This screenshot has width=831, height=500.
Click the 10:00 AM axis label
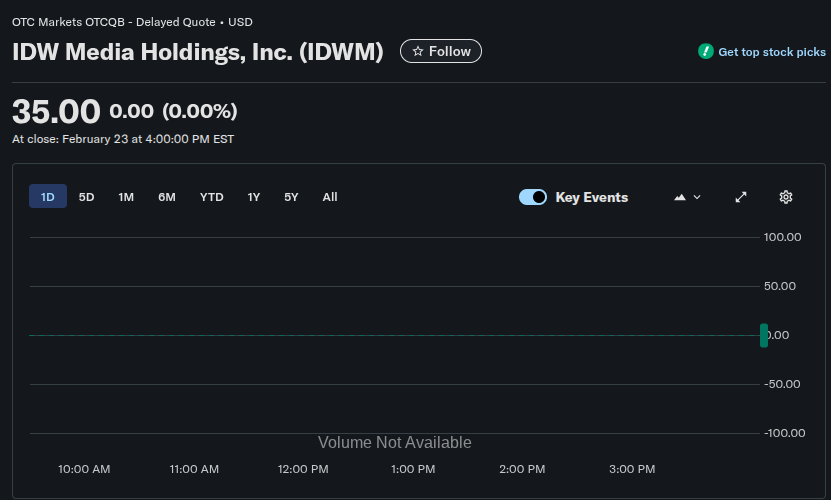pyautogui.click(x=84, y=469)
